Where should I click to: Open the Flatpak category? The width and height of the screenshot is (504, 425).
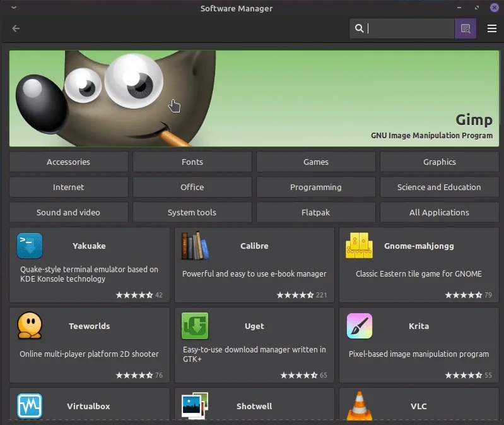(315, 212)
